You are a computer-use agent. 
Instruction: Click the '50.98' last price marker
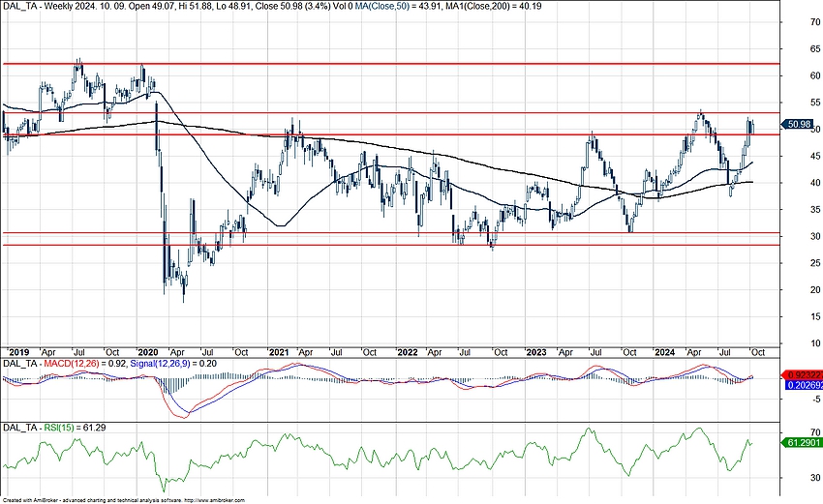click(x=797, y=124)
